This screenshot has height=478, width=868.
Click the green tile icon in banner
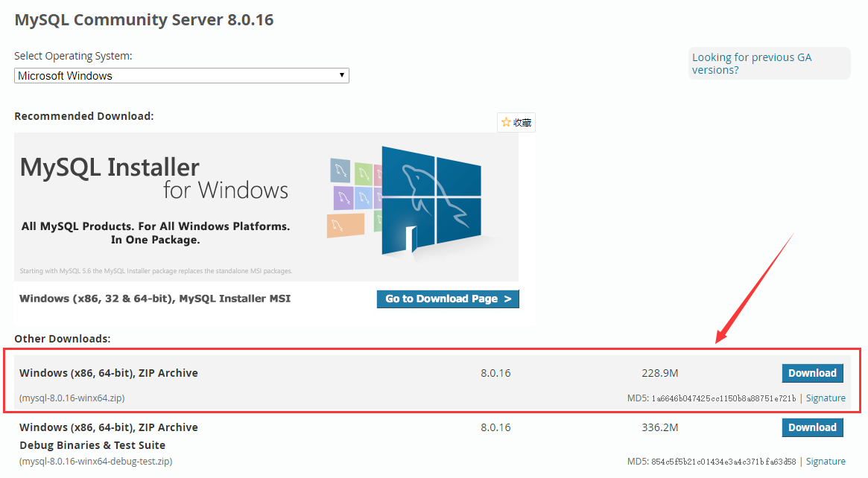point(364,174)
